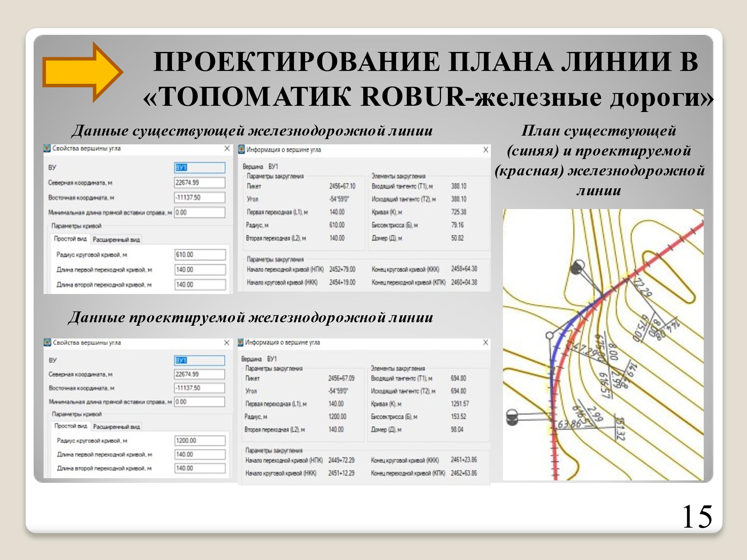Click НПК value 2449+72.29
This screenshot has height=560, width=747.
coord(341,460)
